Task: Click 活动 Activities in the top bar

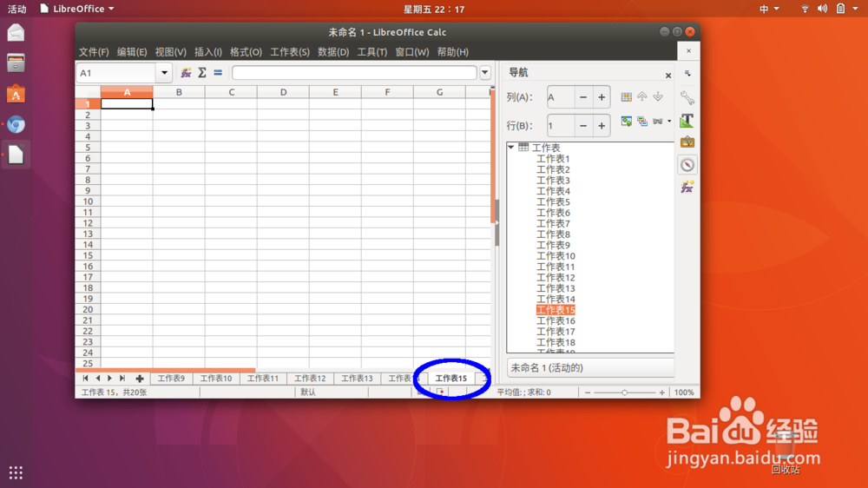Action: pos(16,9)
